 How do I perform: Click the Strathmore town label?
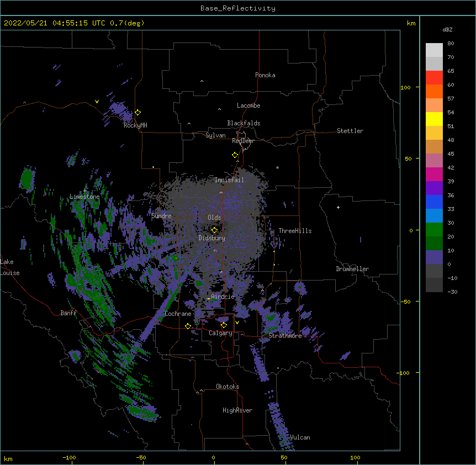pos(285,336)
